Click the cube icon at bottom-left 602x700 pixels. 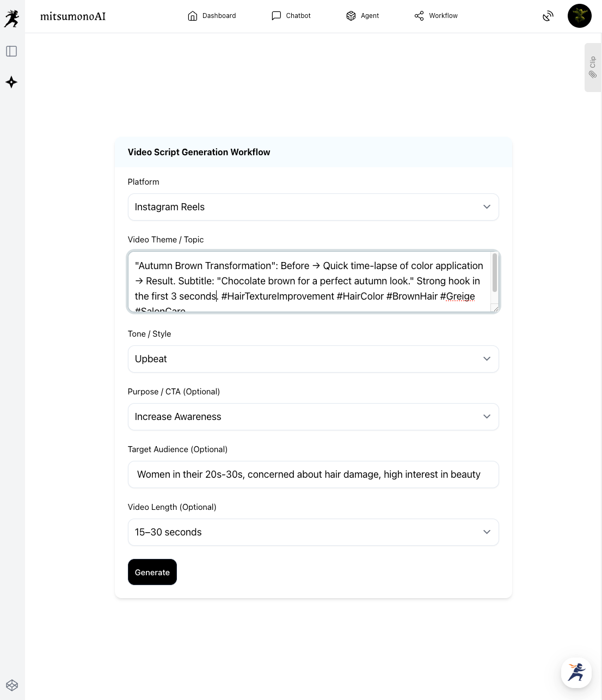[x=12, y=685]
